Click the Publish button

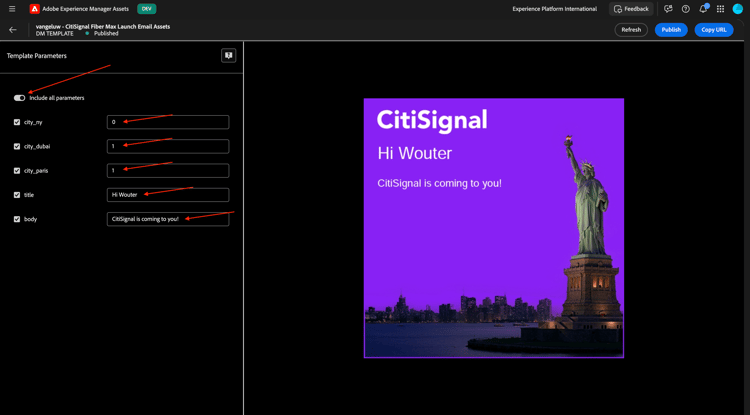pos(671,30)
